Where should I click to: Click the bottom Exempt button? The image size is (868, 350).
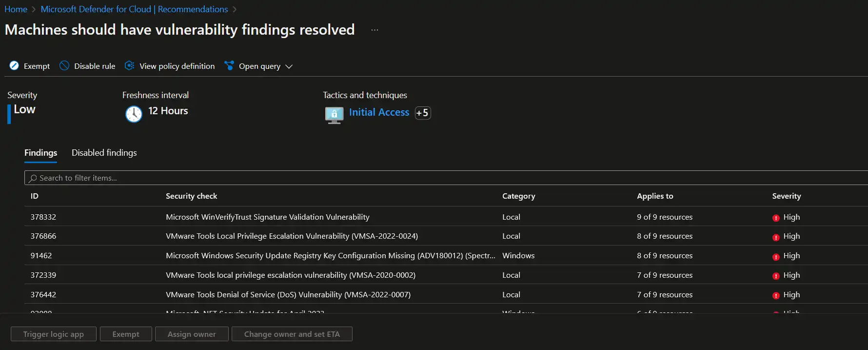[126, 334]
